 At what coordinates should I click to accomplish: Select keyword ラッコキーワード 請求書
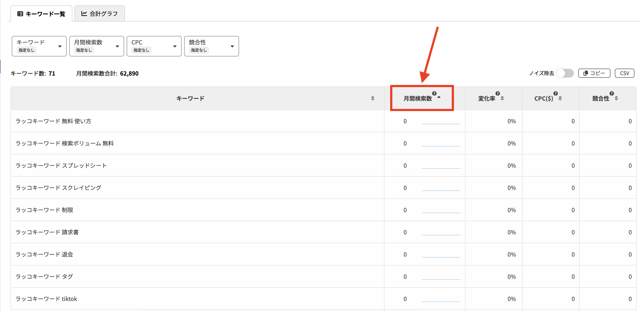point(47,232)
